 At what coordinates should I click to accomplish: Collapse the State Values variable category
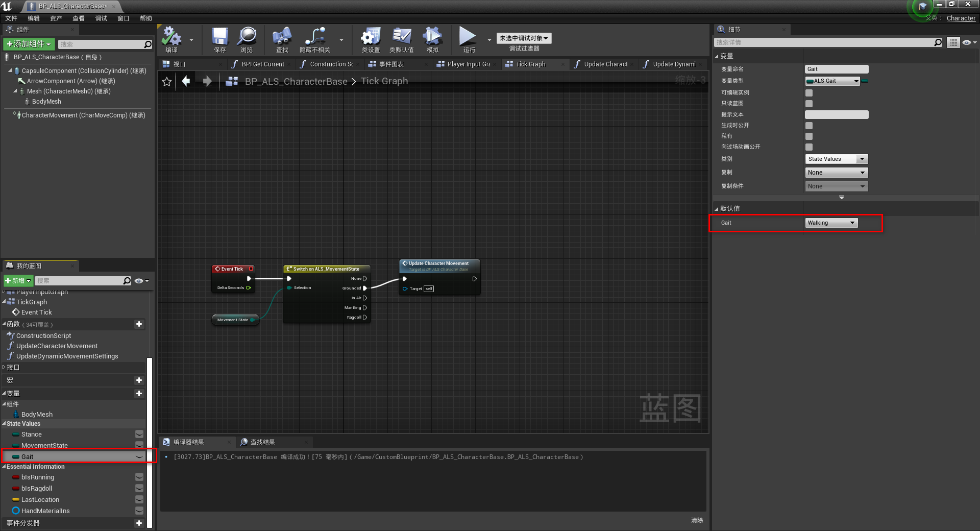[4, 423]
